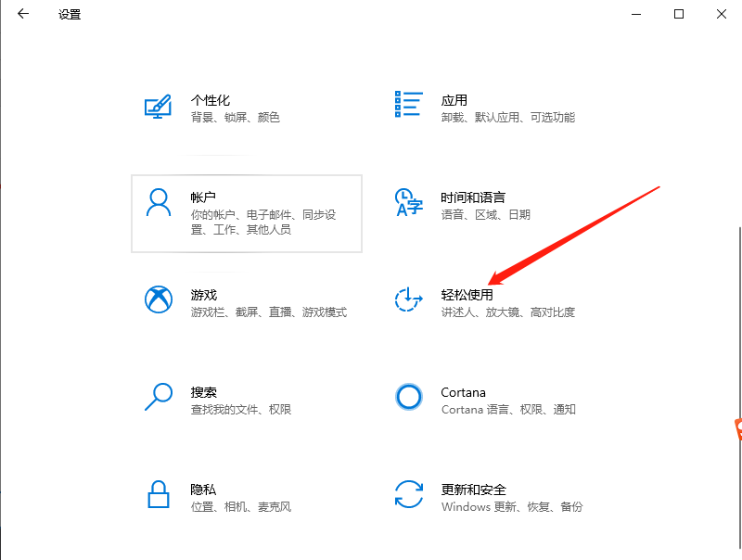Open 隐私 via the padlock icon
The image size is (742, 560).
pos(158,495)
